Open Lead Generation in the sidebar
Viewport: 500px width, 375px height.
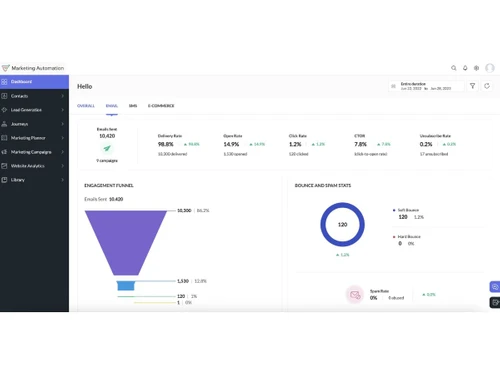click(34, 110)
